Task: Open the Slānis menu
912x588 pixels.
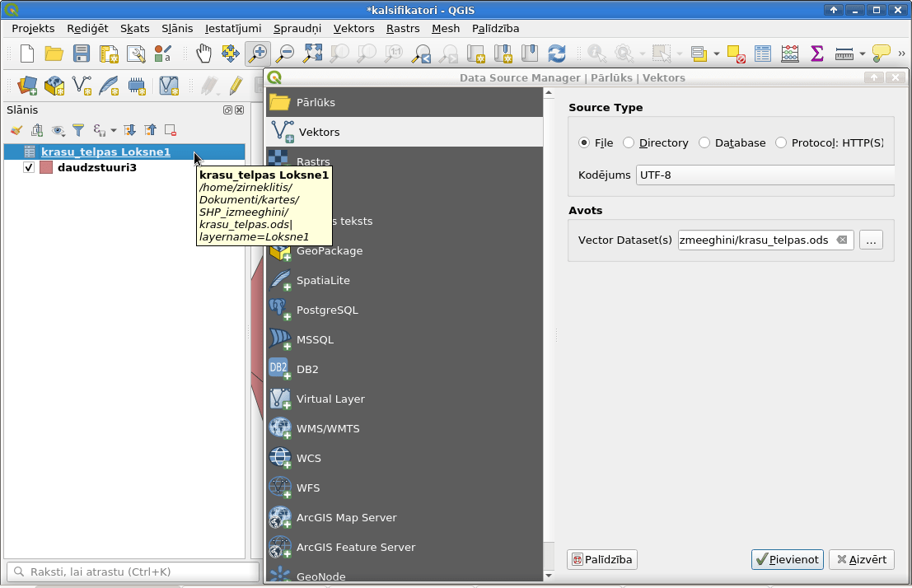Action: 177,29
